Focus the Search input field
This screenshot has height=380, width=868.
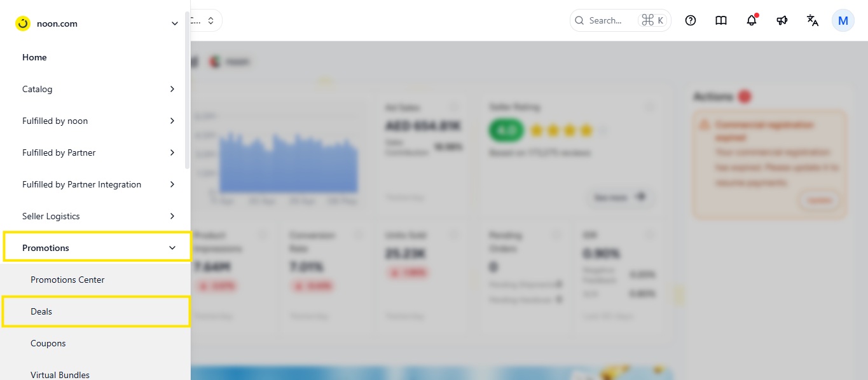coord(620,20)
